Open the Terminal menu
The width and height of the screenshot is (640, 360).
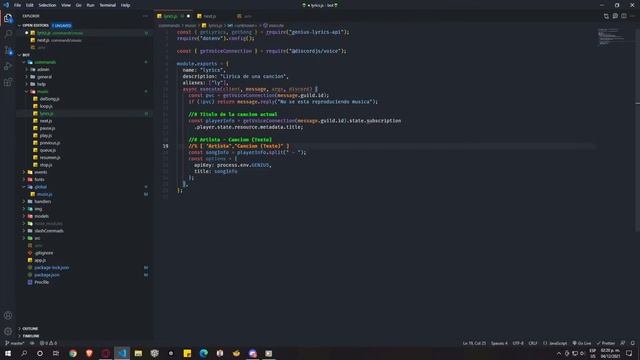[x=107, y=5]
